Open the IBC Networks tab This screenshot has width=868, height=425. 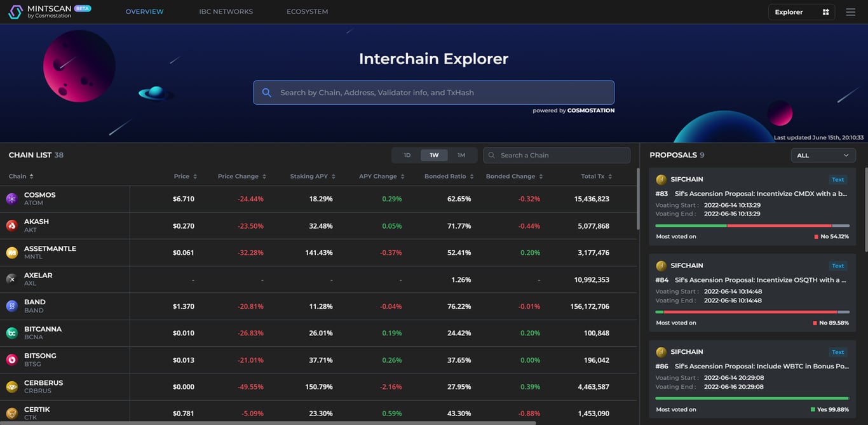226,12
